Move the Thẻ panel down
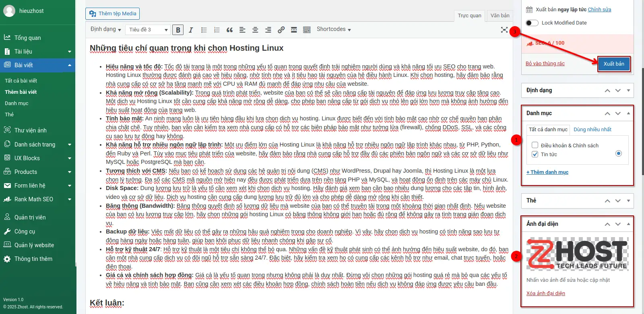Image resolution: width=644 pixels, height=314 pixels. (x=618, y=201)
